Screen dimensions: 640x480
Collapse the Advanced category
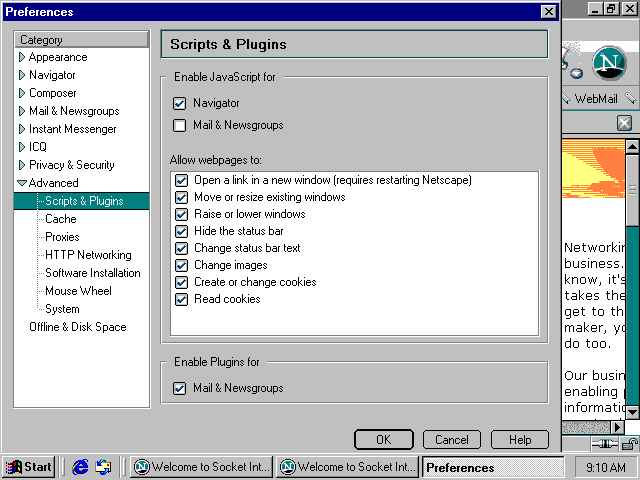22,183
